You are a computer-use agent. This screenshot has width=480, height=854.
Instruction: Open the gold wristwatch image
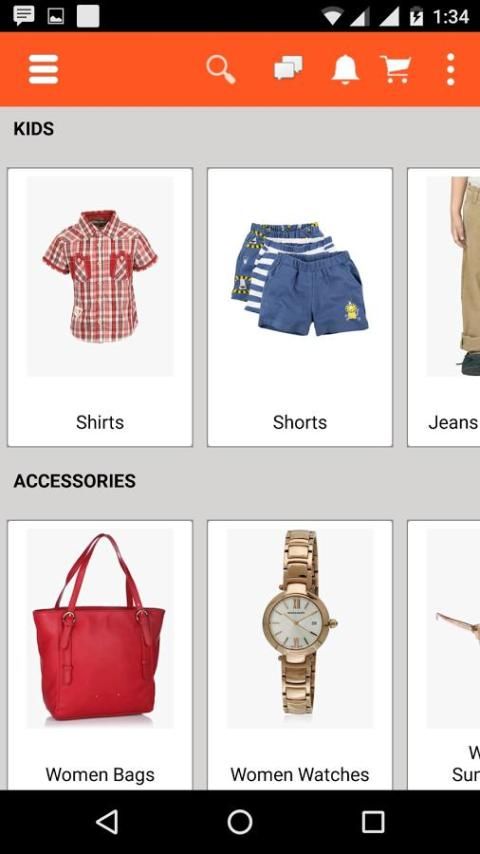click(x=300, y=629)
